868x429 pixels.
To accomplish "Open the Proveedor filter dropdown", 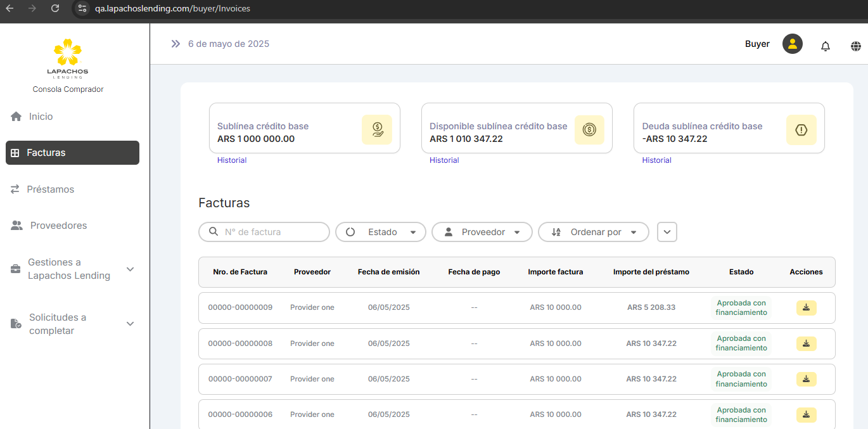I will [x=483, y=232].
